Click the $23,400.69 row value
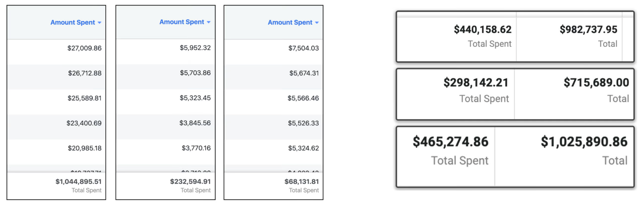This screenshot has width=644, height=206. 84,123
